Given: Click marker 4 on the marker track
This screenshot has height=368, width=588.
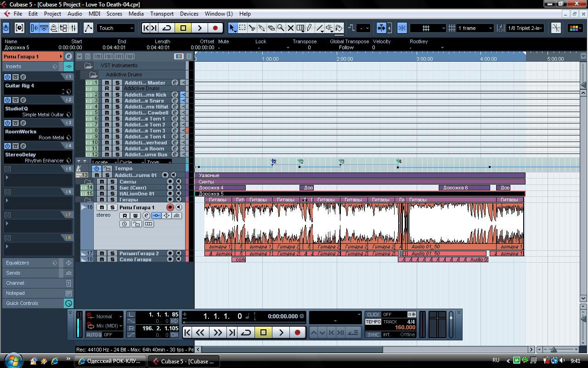Looking at the screenshot, I should pyautogui.click(x=398, y=161).
